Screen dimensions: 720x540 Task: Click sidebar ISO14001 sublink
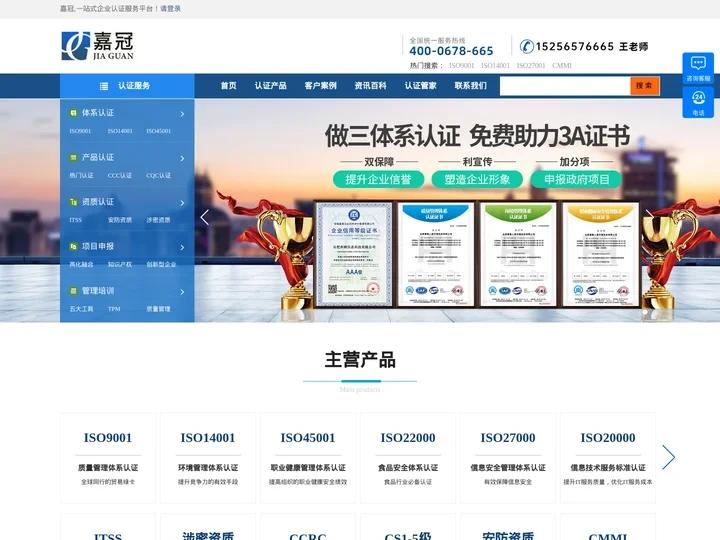[120, 131]
